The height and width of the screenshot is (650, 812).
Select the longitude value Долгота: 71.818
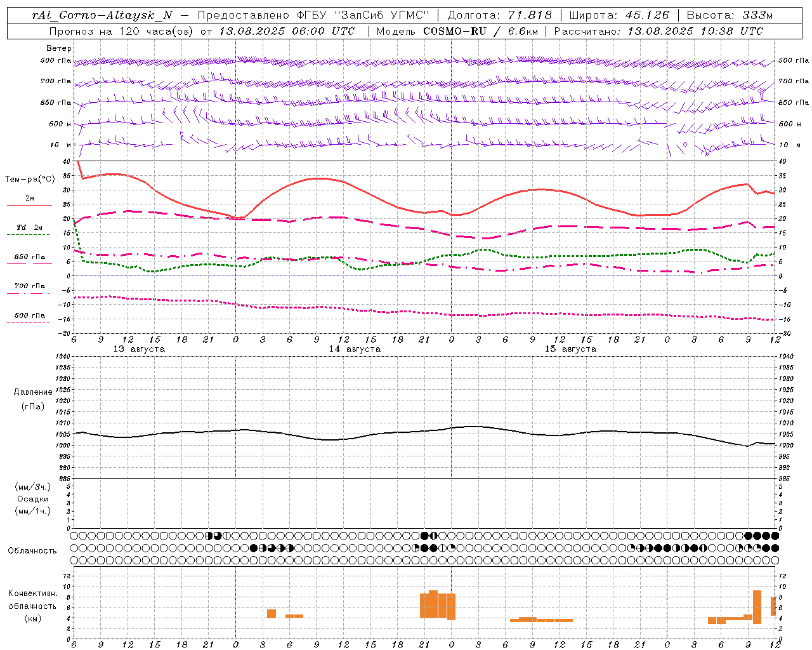[x=500, y=15]
